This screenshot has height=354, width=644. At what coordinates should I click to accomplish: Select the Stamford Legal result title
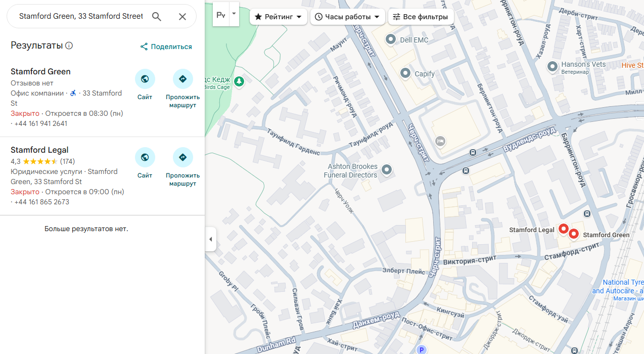[39, 150]
